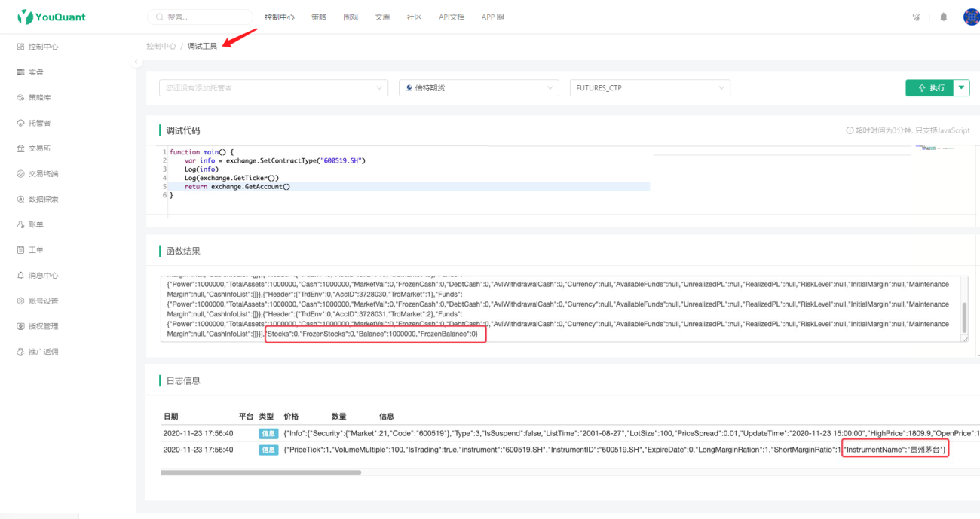
Task: Click code line with SetContractType("600519.SH")
Action: [275, 160]
